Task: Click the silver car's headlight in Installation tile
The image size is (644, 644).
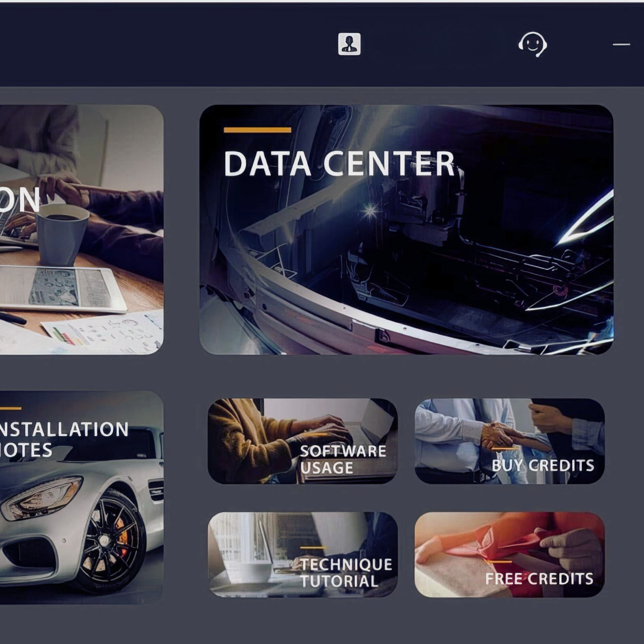Action: tap(42, 498)
